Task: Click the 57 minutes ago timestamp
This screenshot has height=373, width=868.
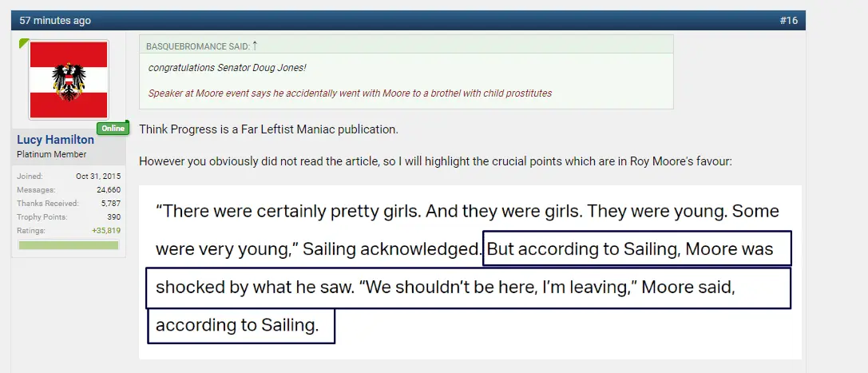Action: point(55,21)
